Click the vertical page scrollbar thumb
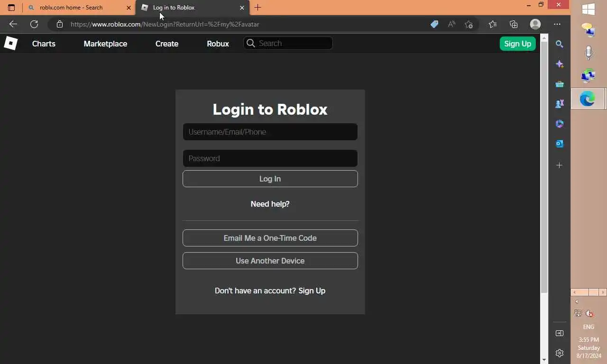 pyautogui.click(x=544, y=167)
